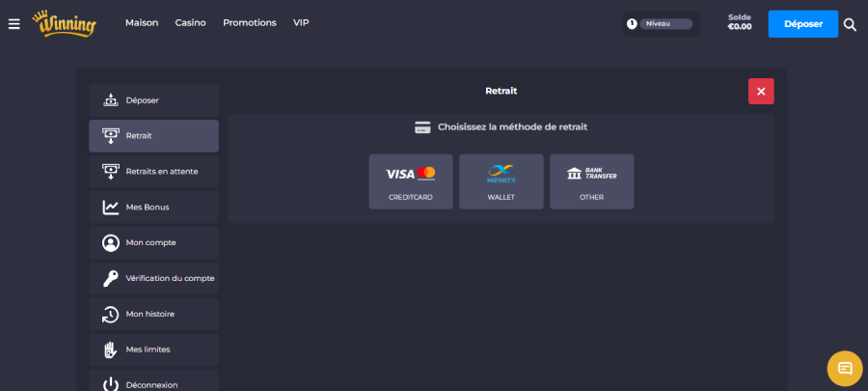The width and height of the screenshot is (868, 391).
Task: Click the Bank Transfer logo
Action: click(x=592, y=174)
